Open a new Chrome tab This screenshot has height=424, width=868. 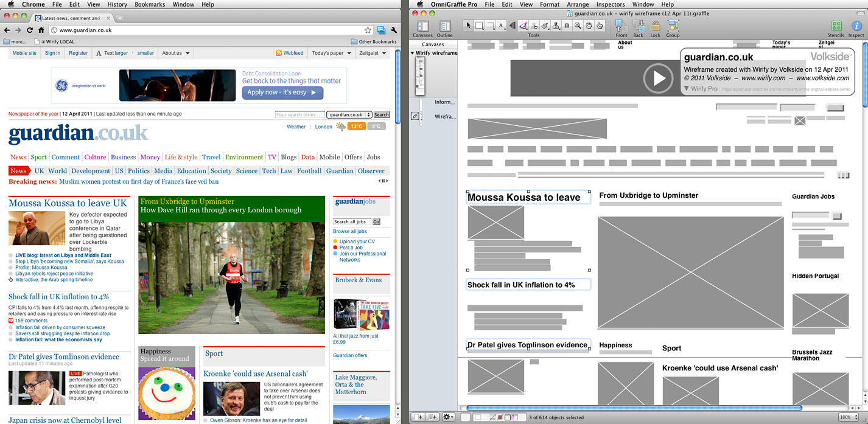(120, 18)
